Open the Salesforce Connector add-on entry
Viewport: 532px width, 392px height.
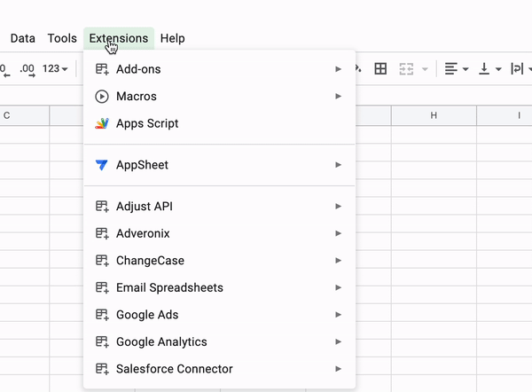click(219, 369)
